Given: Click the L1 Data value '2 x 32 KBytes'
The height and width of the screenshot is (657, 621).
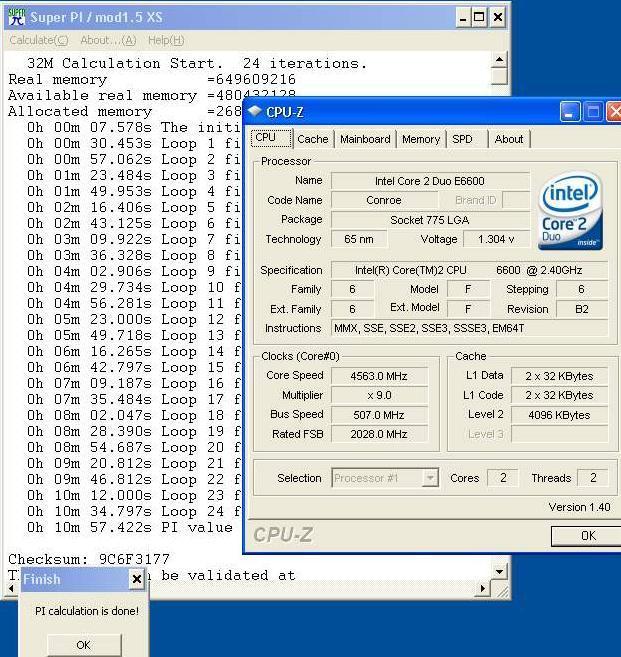Looking at the screenshot, I should [559, 376].
